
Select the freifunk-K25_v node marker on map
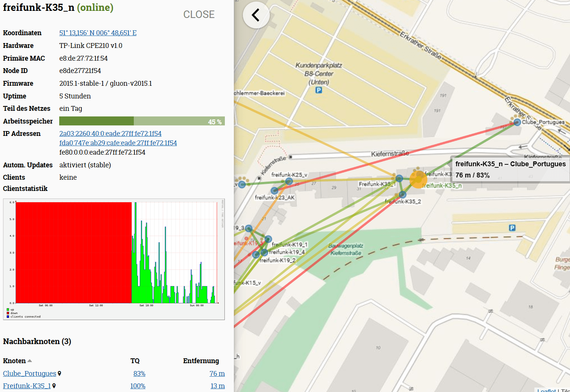(x=289, y=182)
